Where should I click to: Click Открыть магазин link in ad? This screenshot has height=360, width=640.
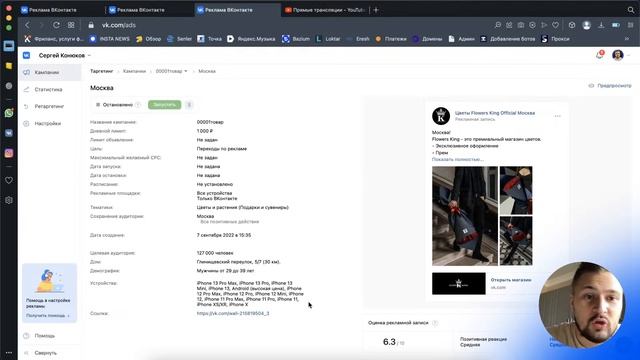[x=511, y=280]
